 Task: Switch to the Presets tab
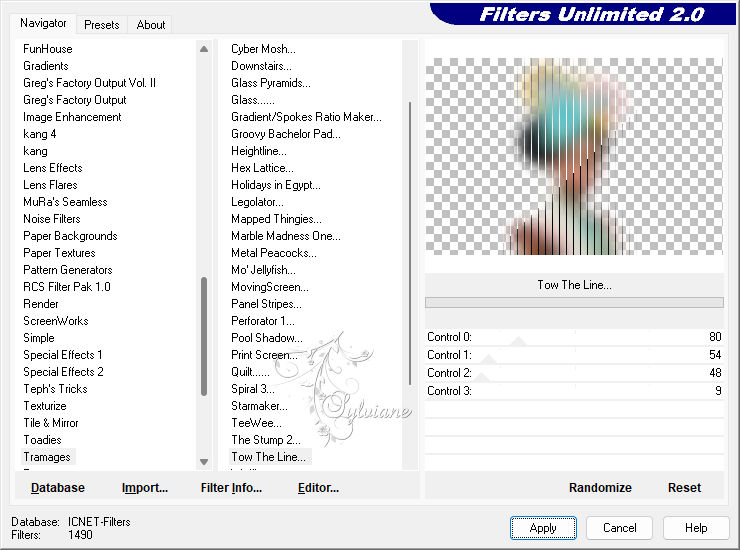click(x=101, y=25)
